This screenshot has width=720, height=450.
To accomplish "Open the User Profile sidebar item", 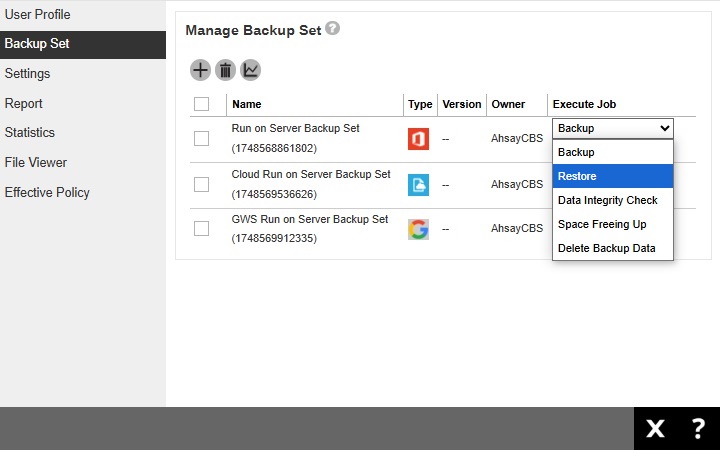I will [37, 15].
